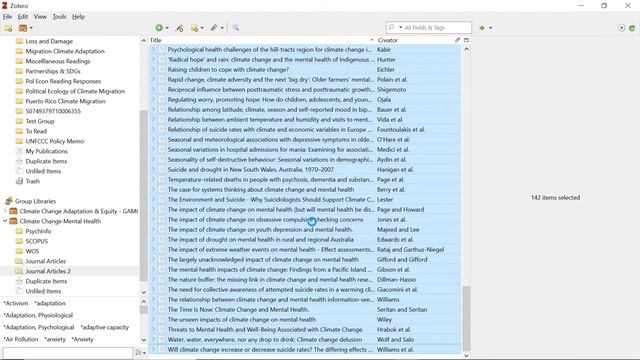The image size is (640, 360).
Task: Click the tag filter input field
Action: coord(68,353)
